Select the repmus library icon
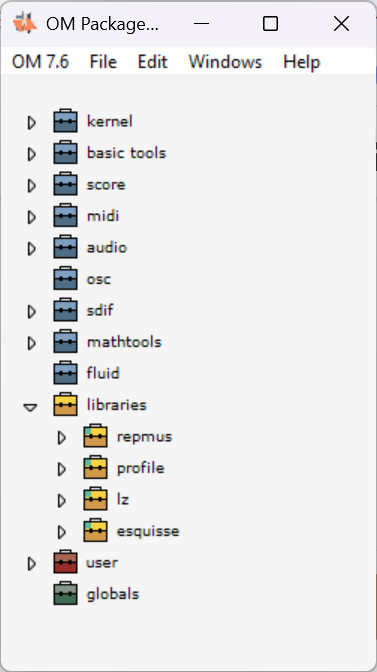Screen dimensions: 377x672 pos(96,436)
